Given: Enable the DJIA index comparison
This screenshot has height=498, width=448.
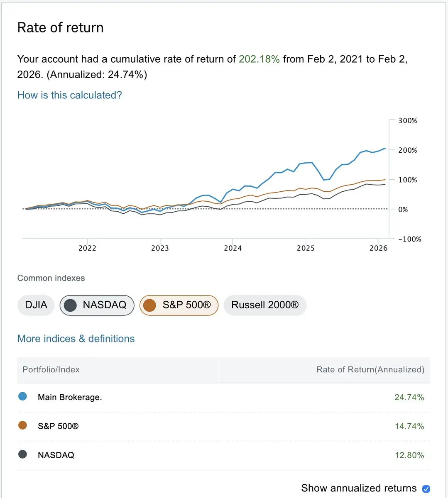Looking at the screenshot, I should click(36, 305).
